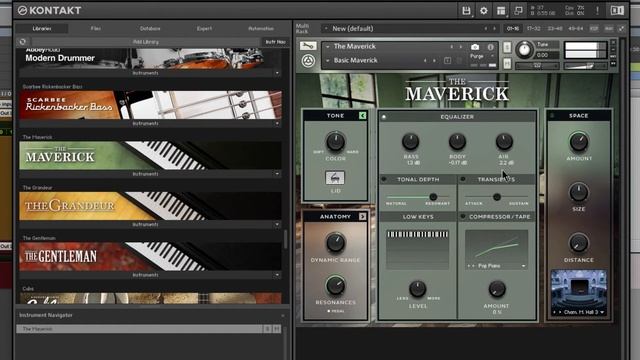Collapse the Tone panel green arrow

[362, 116]
